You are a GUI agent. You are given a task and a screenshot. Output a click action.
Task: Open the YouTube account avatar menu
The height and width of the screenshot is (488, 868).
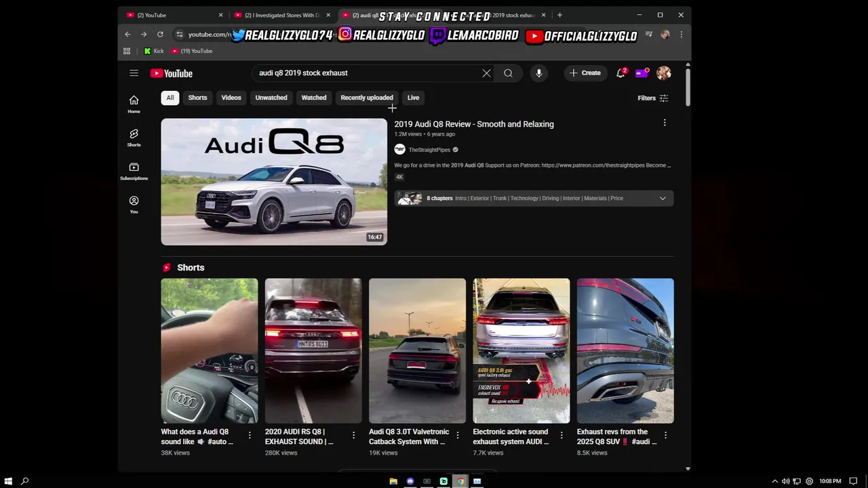coord(664,73)
